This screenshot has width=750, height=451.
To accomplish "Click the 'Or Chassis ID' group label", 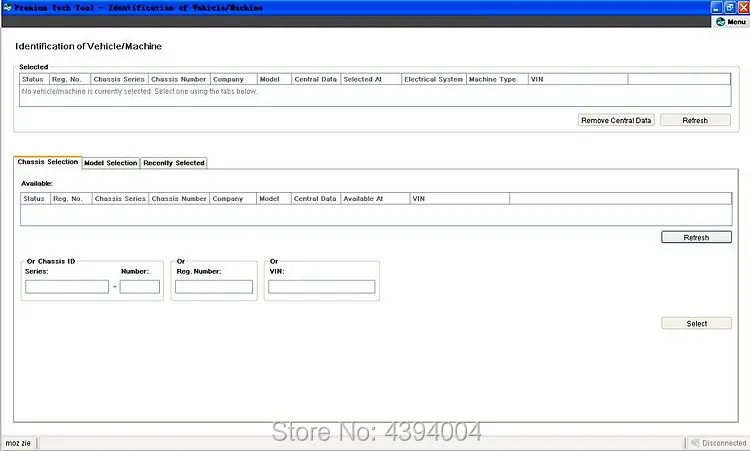I will (51, 262).
